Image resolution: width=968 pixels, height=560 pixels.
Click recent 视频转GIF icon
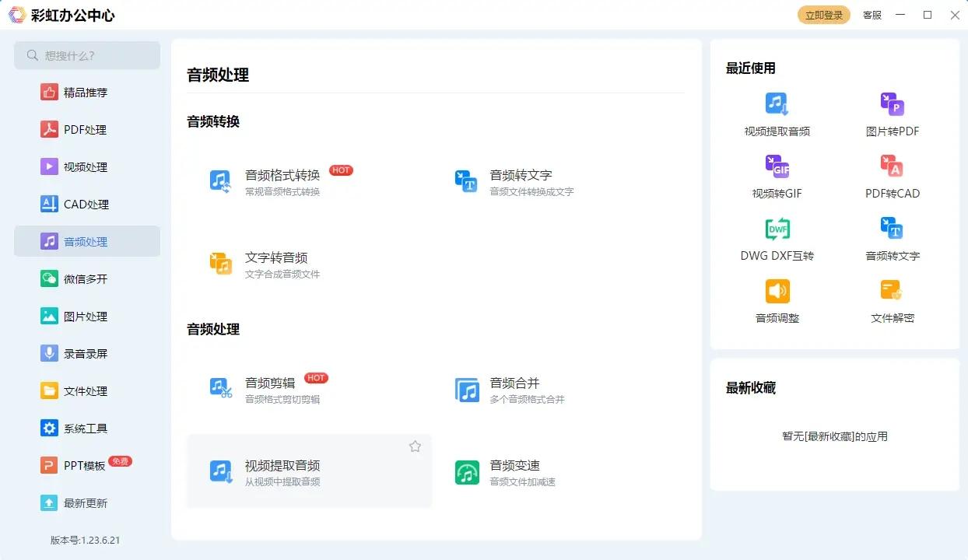point(777,166)
